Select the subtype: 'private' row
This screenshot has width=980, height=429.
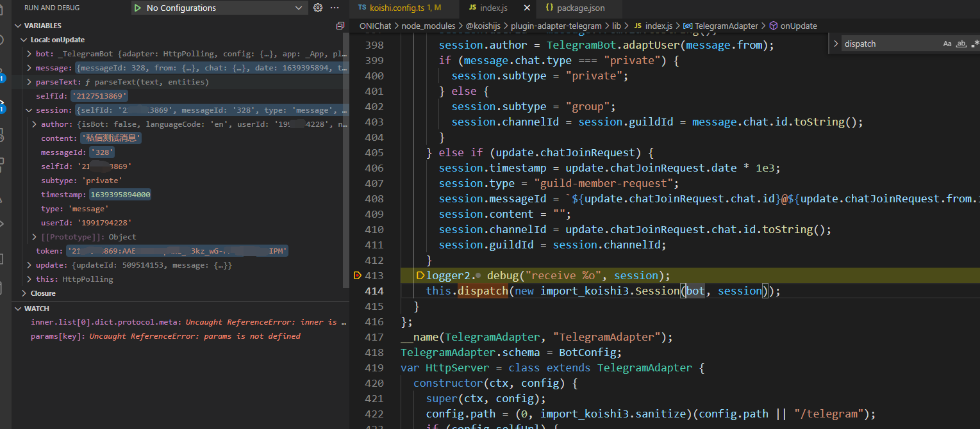point(181,181)
